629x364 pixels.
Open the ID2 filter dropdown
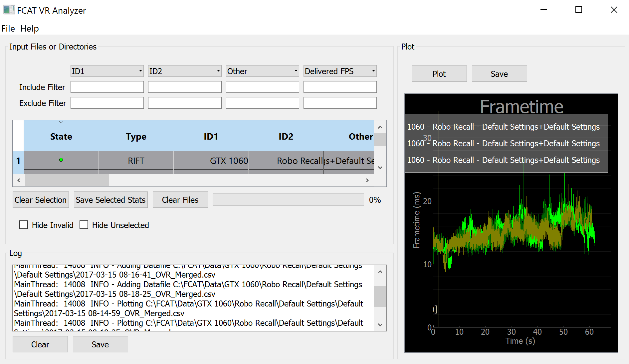coord(184,71)
